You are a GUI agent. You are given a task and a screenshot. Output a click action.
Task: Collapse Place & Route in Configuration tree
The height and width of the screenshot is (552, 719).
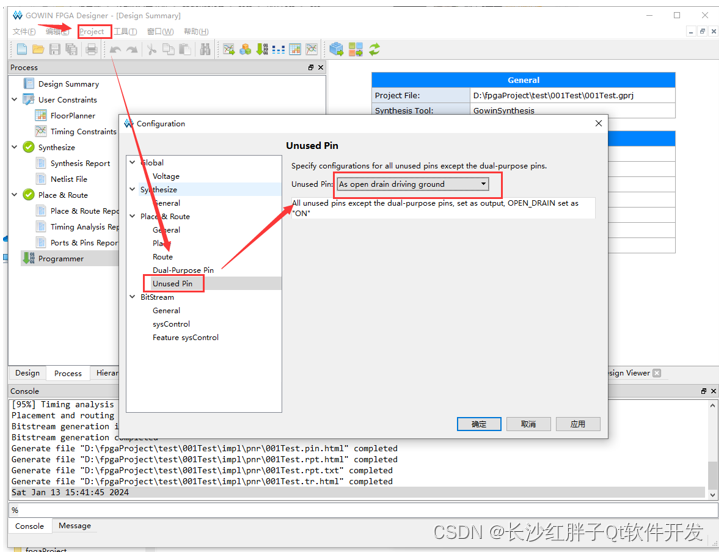click(133, 216)
